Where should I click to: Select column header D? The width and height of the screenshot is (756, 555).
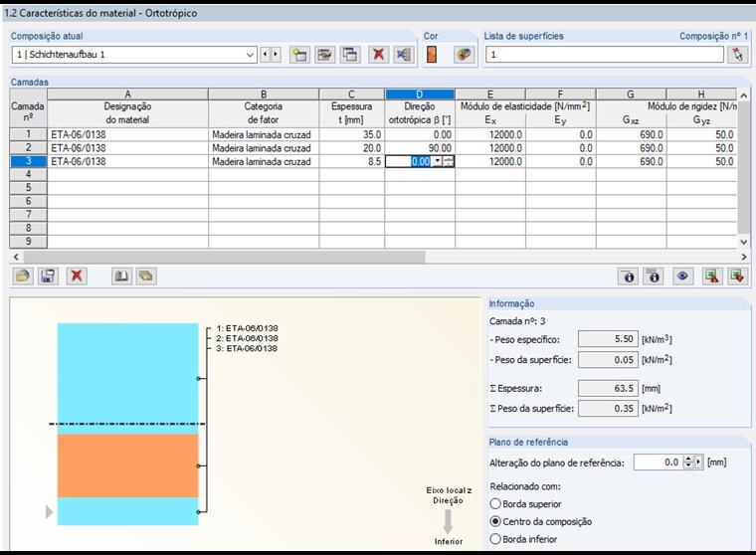click(x=420, y=94)
